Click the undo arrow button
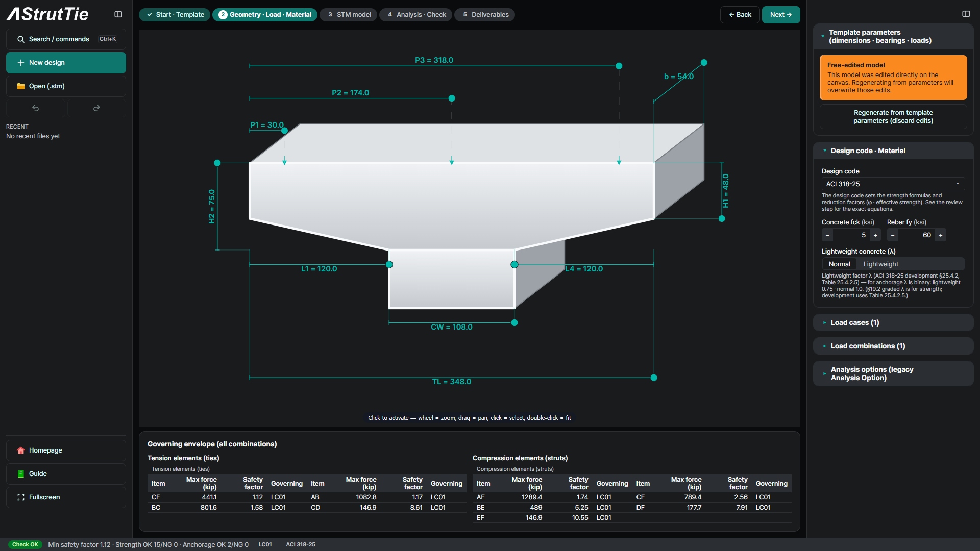The width and height of the screenshot is (980, 551). tap(36, 108)
